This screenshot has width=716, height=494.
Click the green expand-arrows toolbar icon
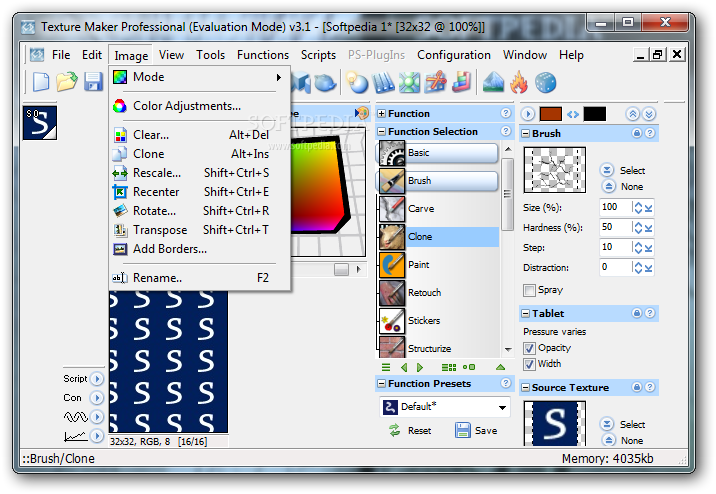pyautogui.click(x=409, y=83)
